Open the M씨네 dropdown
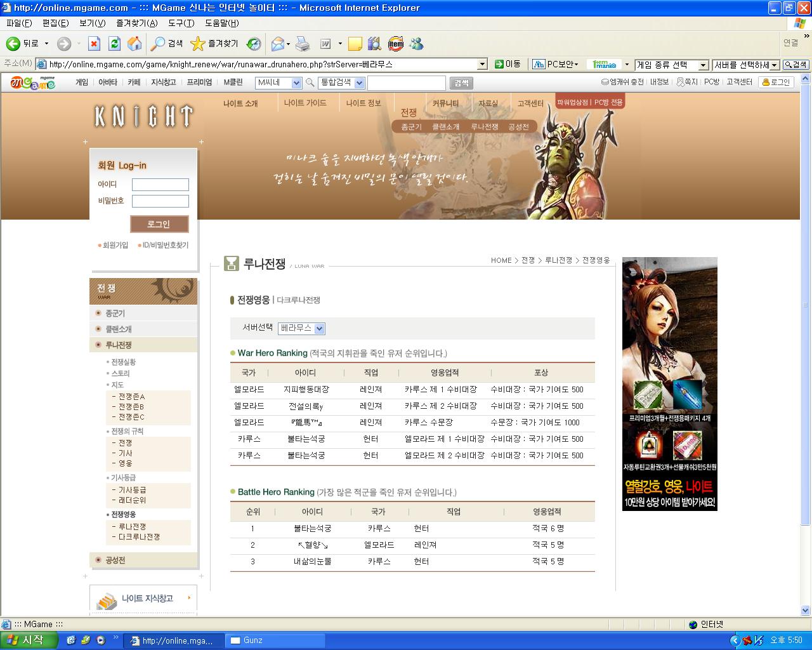 (x=296, y=83)
